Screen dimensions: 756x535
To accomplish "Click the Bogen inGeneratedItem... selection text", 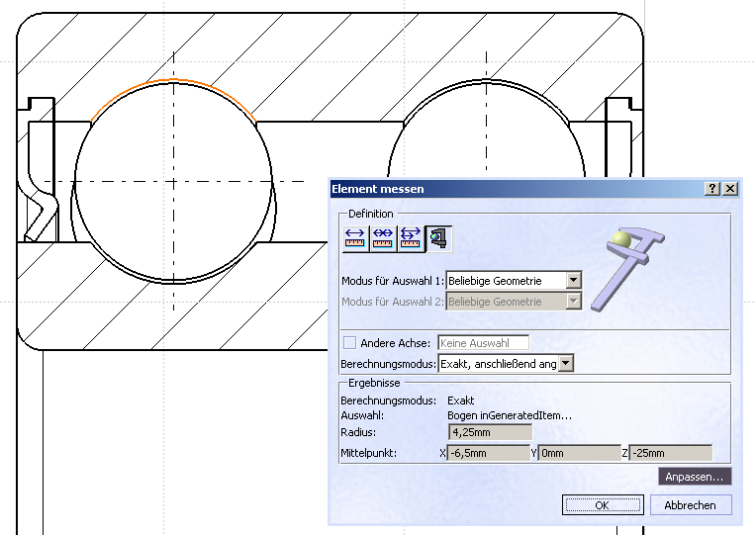I will (510, 415).
